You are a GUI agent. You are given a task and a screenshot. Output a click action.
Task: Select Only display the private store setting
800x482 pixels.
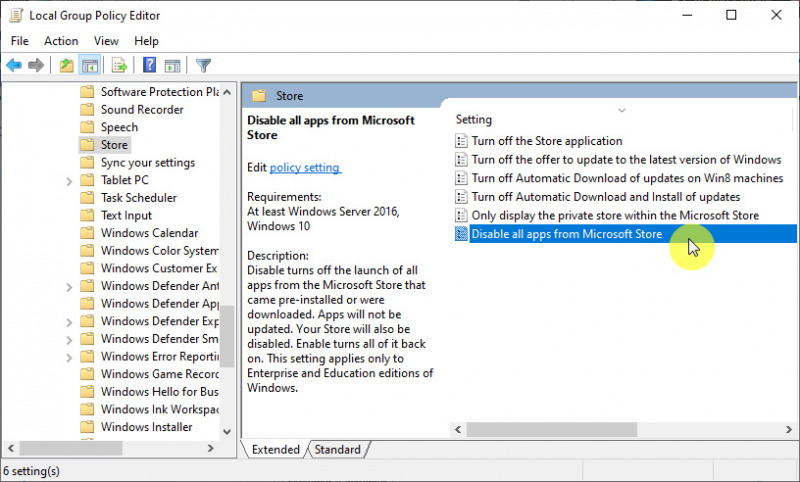coord(615,215)
